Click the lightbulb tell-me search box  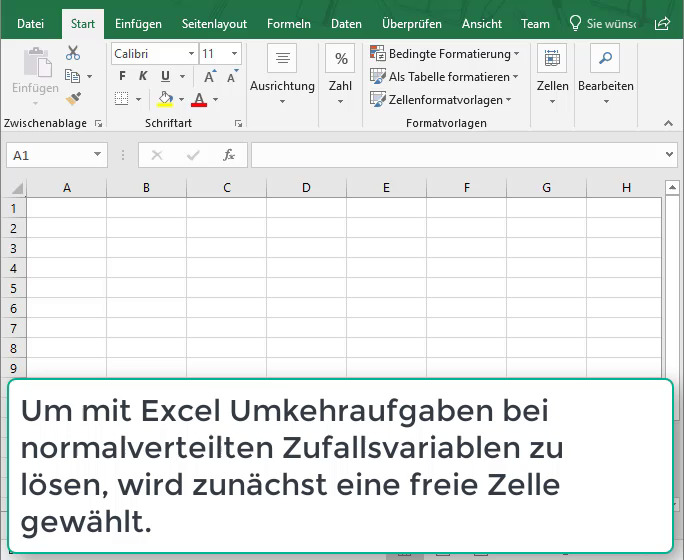(603, 24)
